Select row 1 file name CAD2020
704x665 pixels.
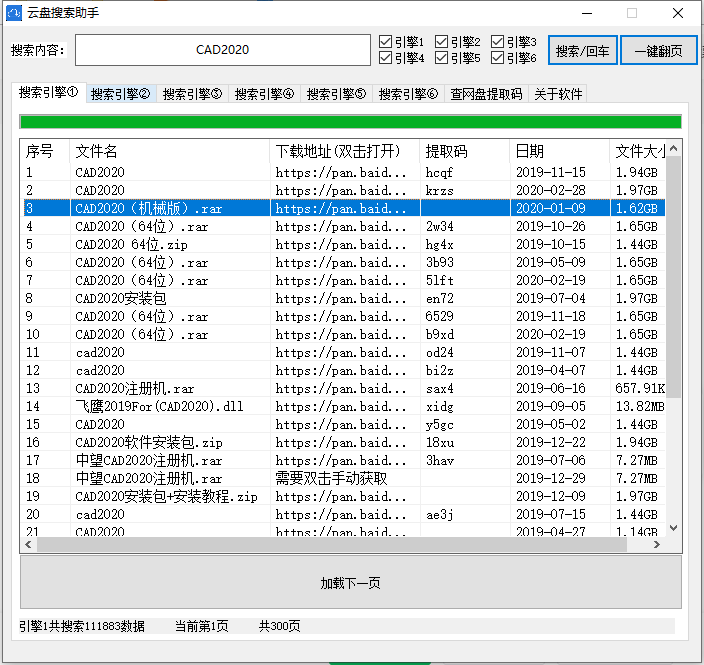coord(100,172)
